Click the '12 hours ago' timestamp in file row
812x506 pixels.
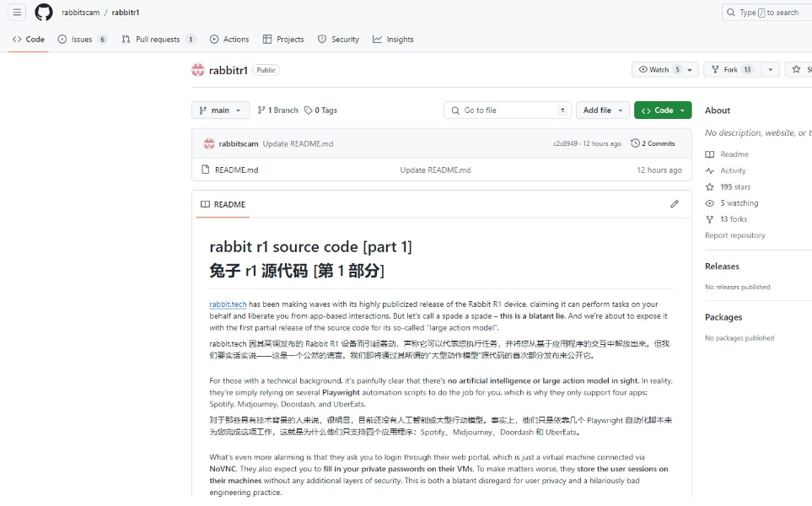(659, 170)
